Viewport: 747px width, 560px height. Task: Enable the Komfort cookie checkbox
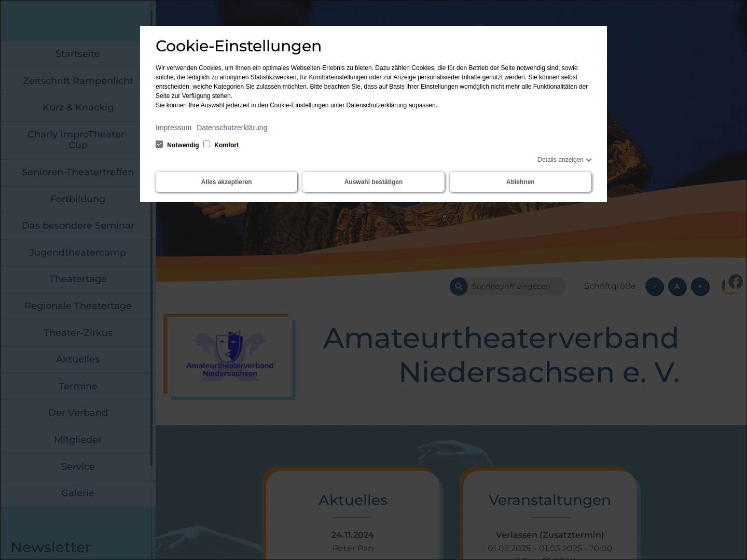coord(206,144)
